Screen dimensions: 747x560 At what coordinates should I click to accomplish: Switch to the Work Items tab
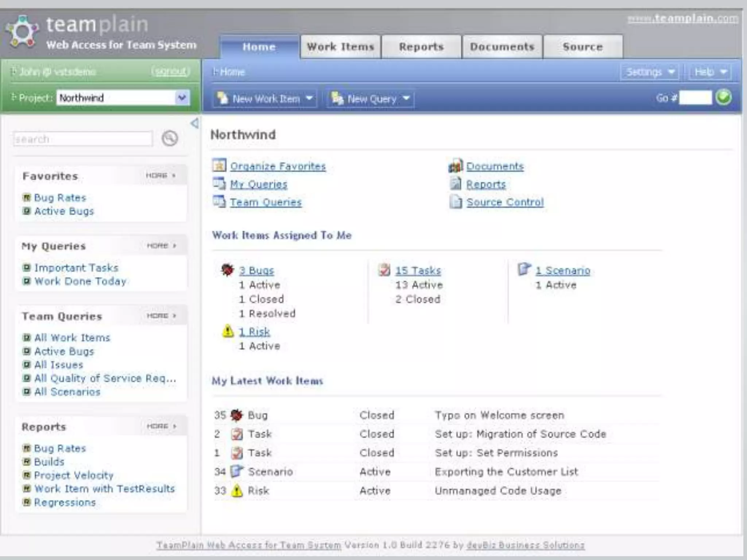coord(340,47)
